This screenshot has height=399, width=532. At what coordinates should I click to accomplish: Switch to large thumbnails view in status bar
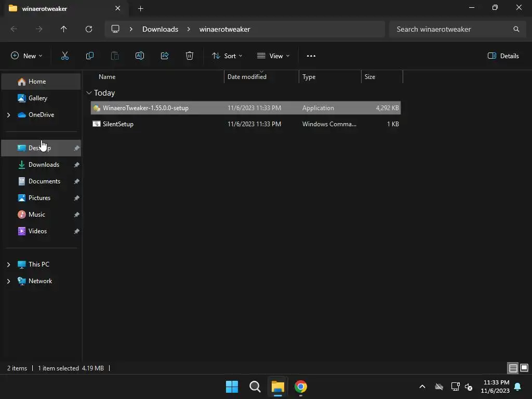click(524, 368)
